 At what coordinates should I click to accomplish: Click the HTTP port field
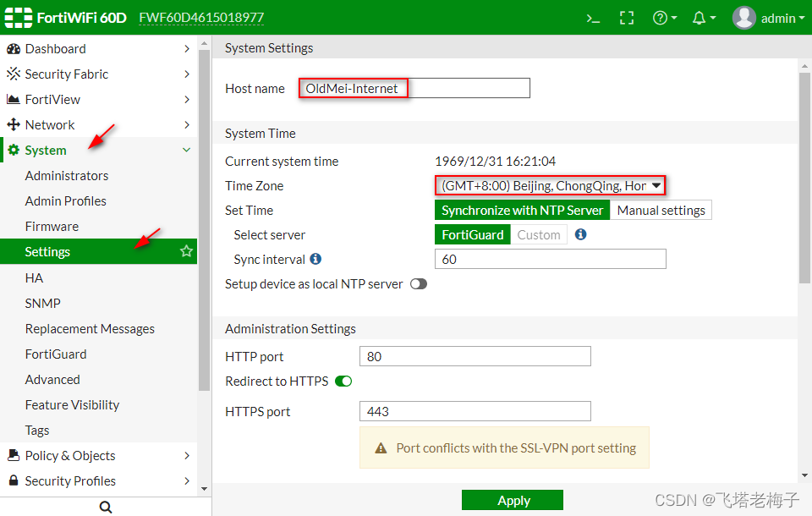[475, 356]
